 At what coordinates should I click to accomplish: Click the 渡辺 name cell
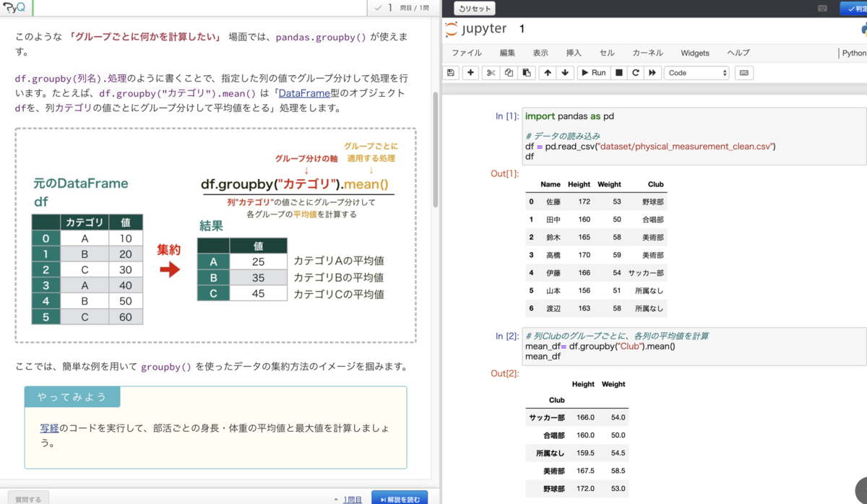click(x=553, y=308)
